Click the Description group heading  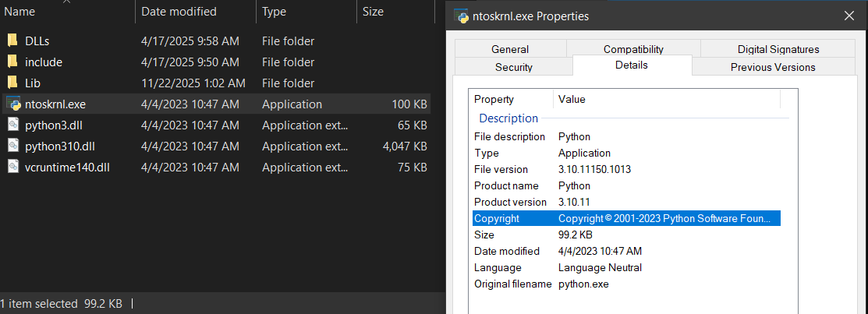[508, 118]
